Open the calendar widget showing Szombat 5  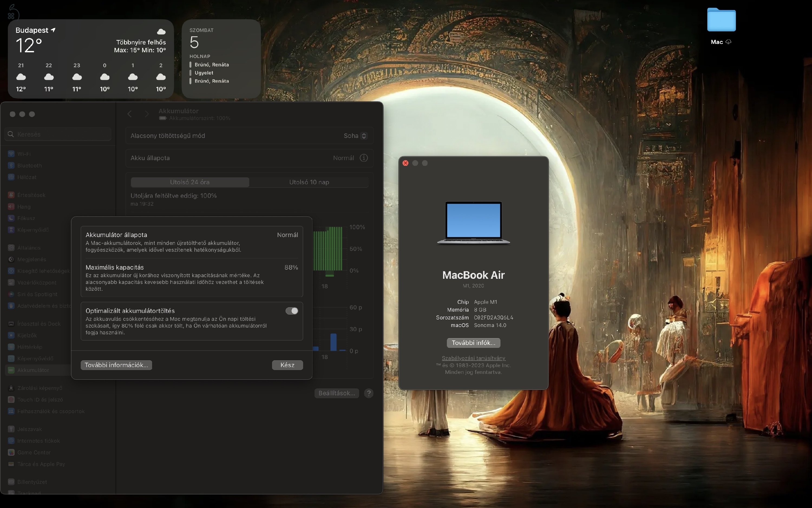pyautogui.click(x=221, y=59)
